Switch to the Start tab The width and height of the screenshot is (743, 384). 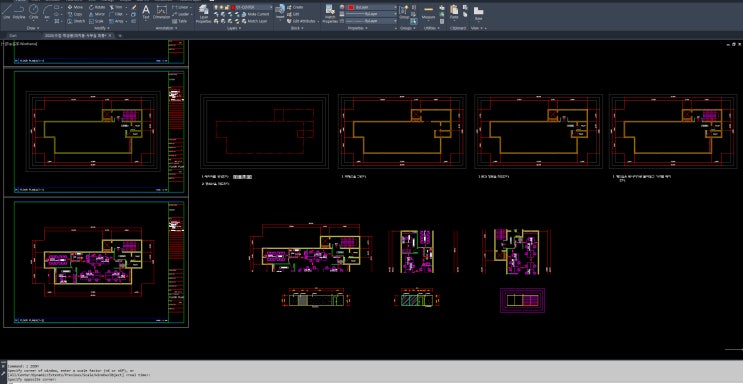13,36
